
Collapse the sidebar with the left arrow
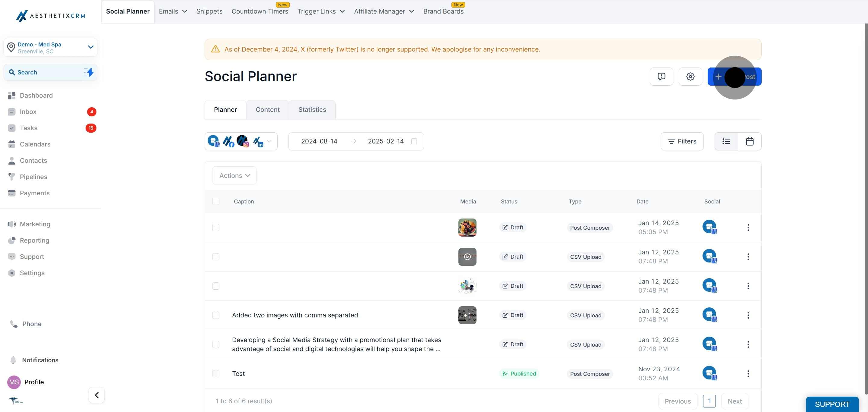97,395
